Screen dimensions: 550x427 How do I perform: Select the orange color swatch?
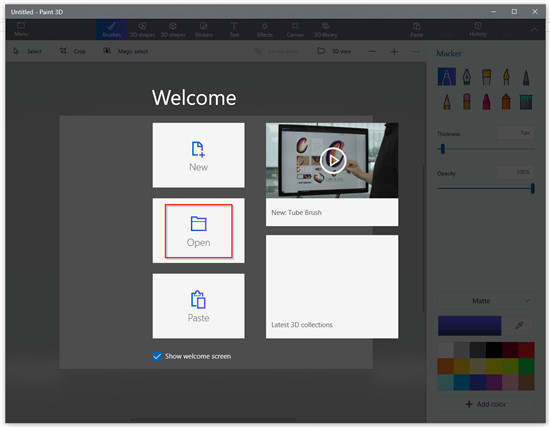click(x=445, y=366)
